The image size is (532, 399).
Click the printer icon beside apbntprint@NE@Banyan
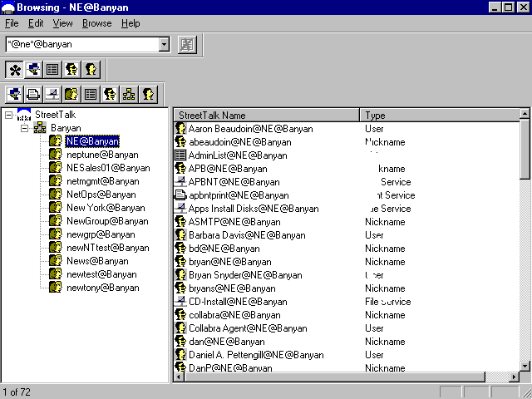[180, 195]
